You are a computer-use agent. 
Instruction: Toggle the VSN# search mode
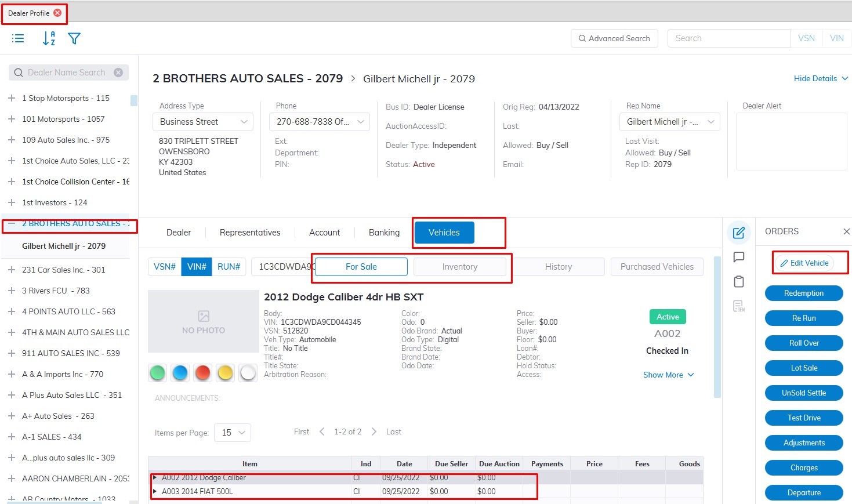tap(165, 267)
